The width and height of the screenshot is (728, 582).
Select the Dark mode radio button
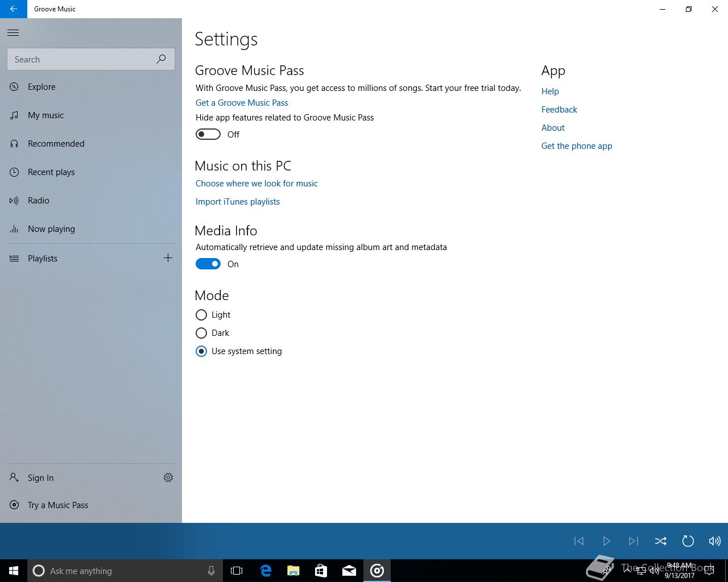click(x=201, y=333)
